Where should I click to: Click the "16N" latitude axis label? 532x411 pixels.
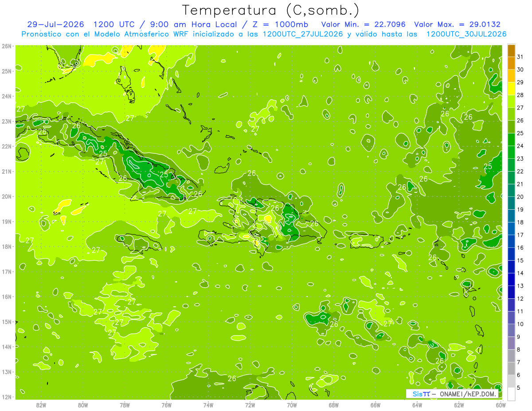pyautogui.click(x=7, y=297)
